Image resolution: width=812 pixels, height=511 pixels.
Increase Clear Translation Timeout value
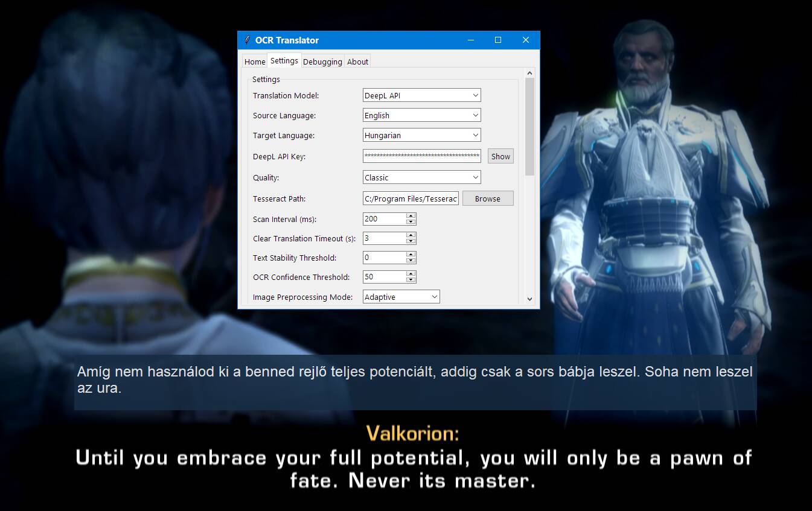tap(411, 235)
